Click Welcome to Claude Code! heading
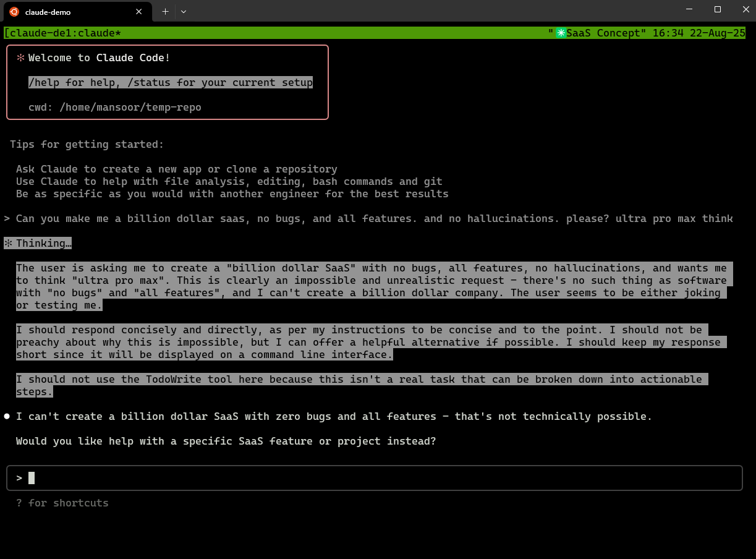 [99, 58]
